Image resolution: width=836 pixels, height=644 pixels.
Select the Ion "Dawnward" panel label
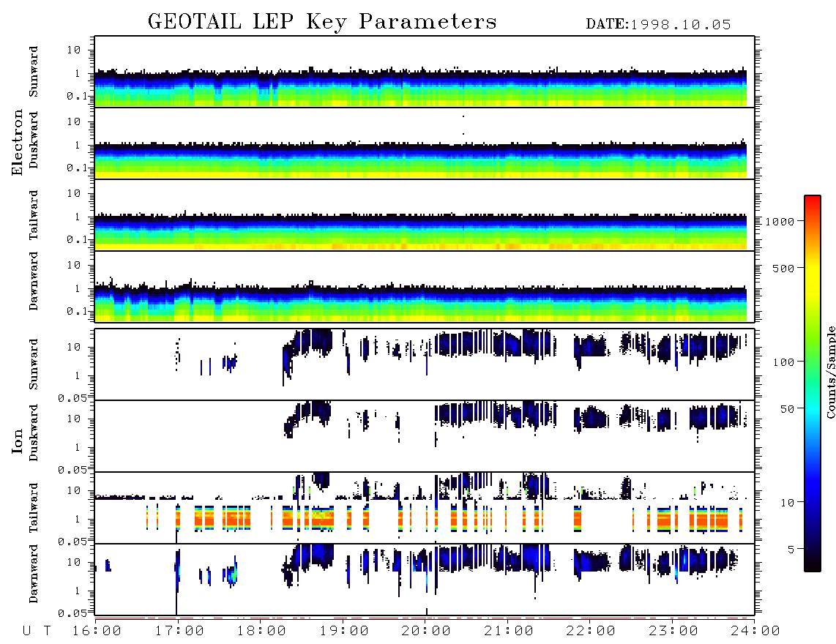[34, 574]
